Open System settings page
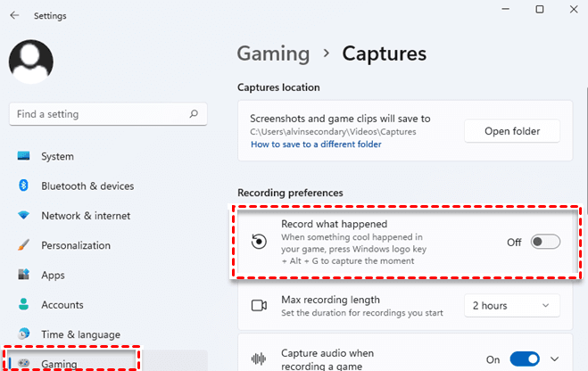 (57, 157)
